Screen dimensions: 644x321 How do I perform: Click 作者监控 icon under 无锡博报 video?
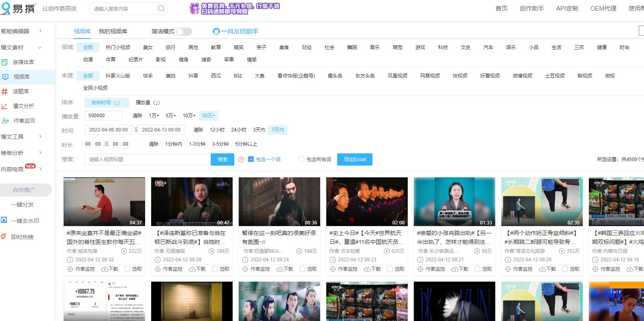[158, 269]
